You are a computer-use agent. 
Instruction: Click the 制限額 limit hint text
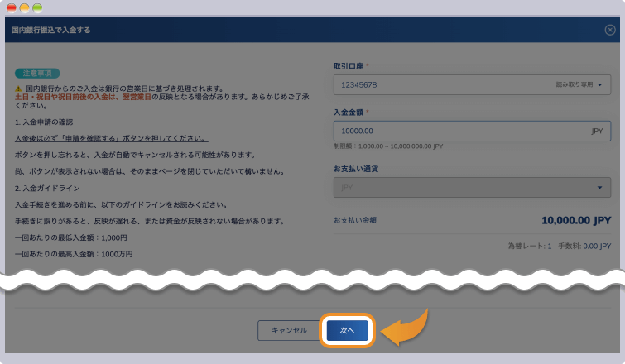click(388, 146)
